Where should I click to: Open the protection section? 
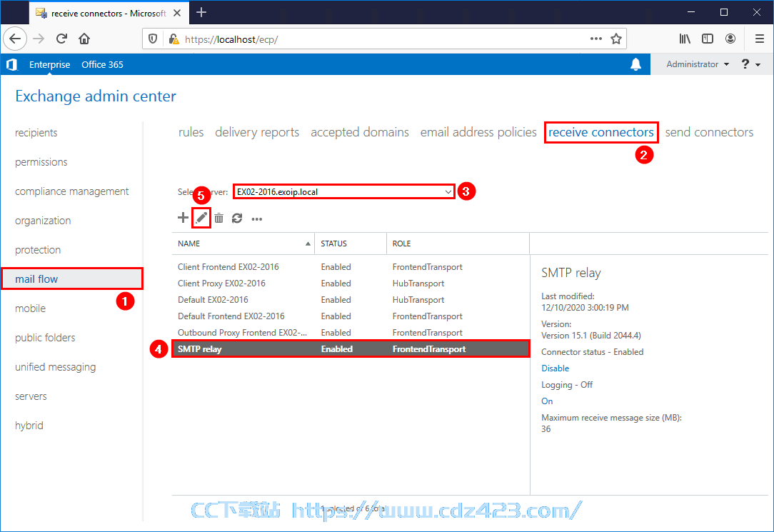38,250
